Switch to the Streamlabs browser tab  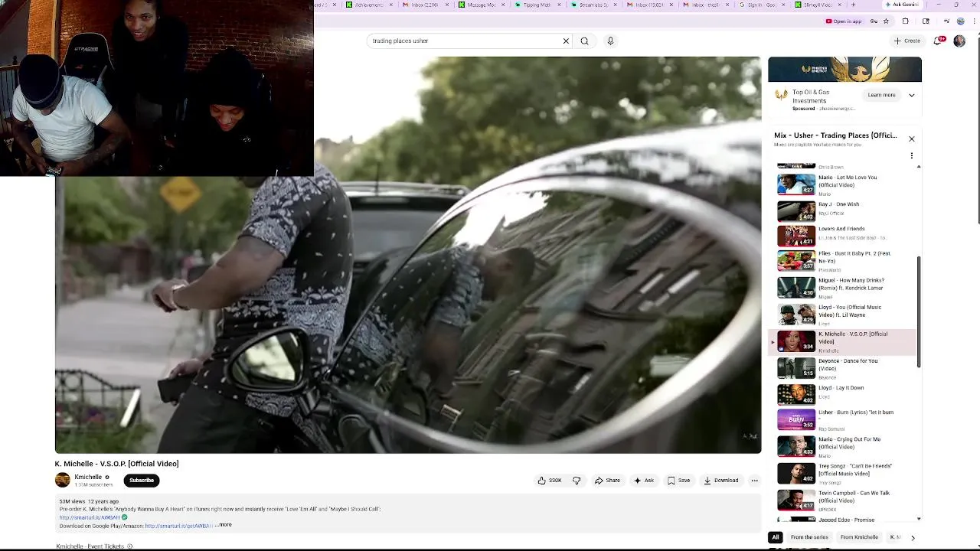(591, 5)
